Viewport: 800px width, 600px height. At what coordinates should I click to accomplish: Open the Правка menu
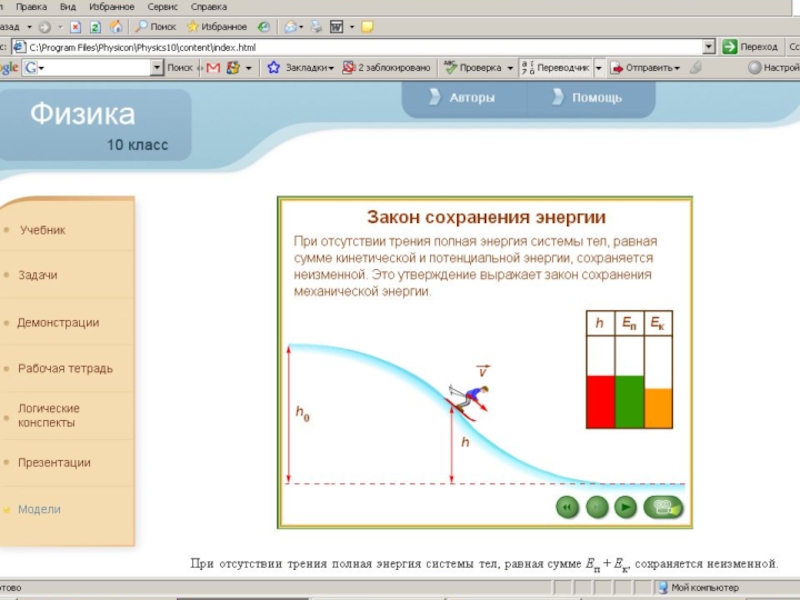31,7
